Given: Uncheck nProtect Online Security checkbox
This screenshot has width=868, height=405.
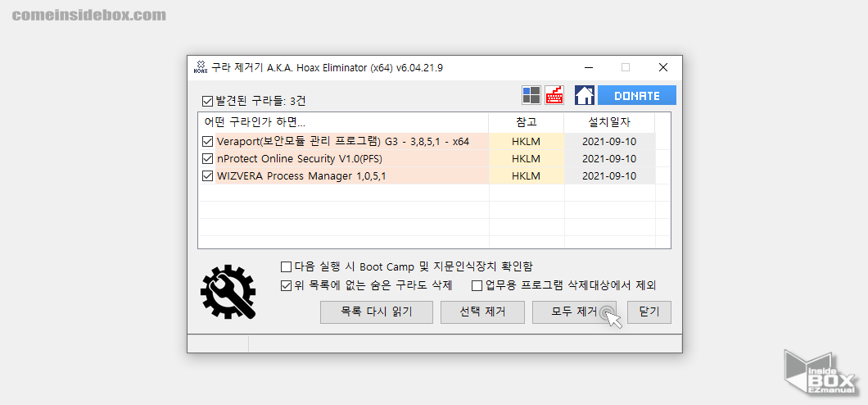Looking at the screenshot, I should (x=208, y=159).
